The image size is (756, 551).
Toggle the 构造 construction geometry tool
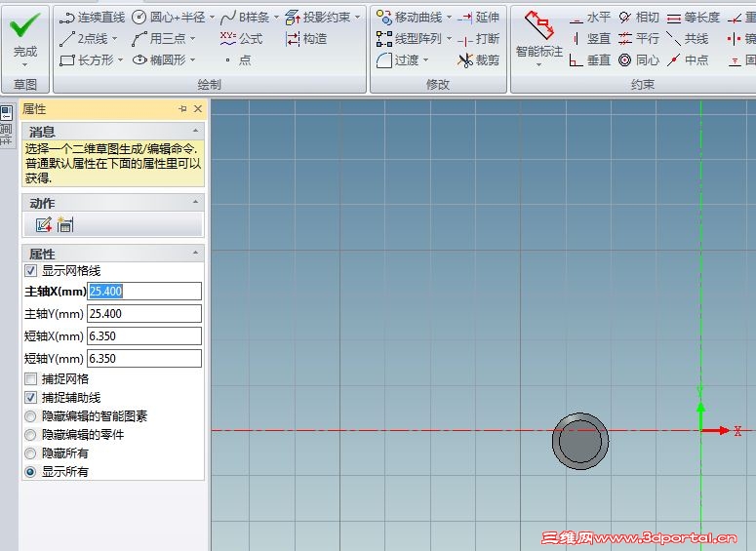305,39
